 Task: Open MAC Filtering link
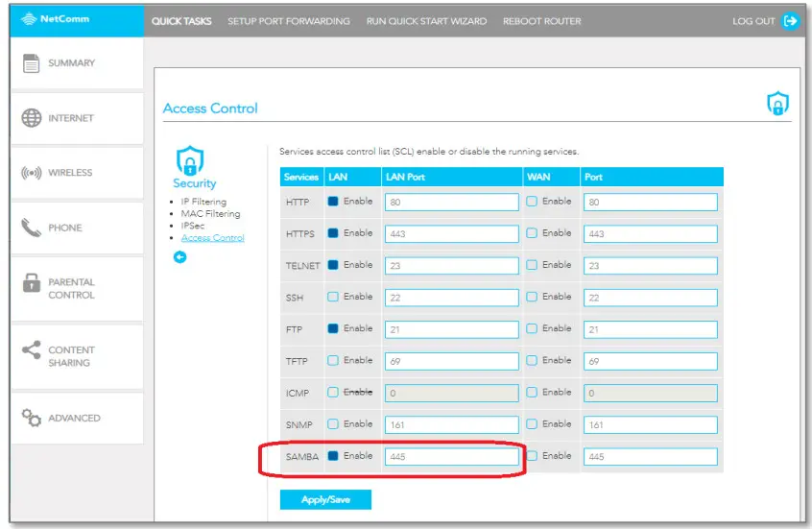210,213
